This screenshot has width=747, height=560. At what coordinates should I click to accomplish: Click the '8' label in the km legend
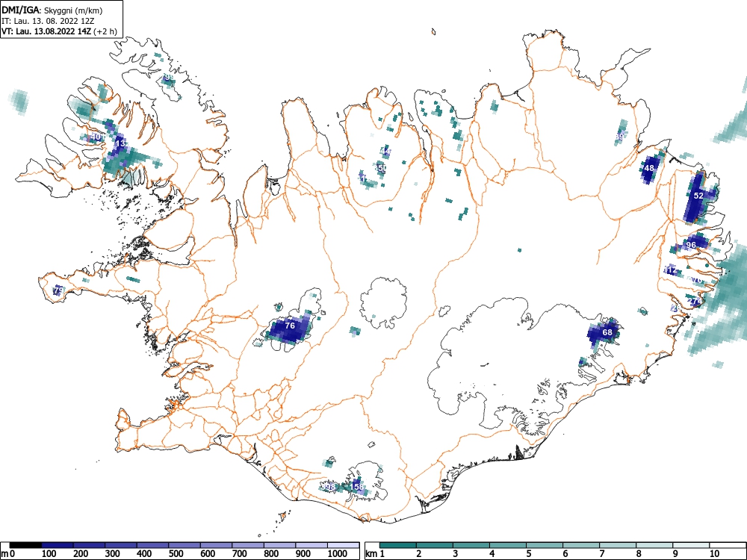point(639,554)
